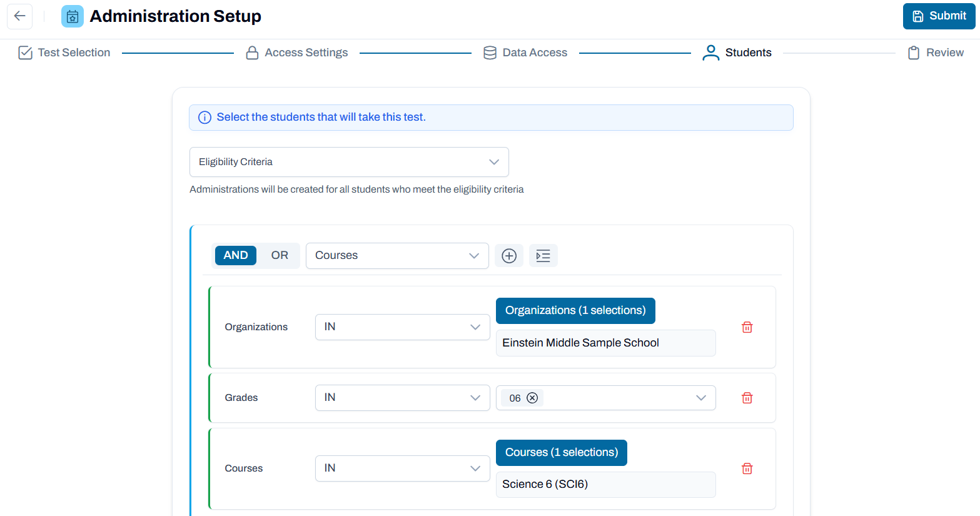Image resolution: width=980 pixels, height=516 pixels.
Task: Click the back arrow button
Action: pos(19,16)
